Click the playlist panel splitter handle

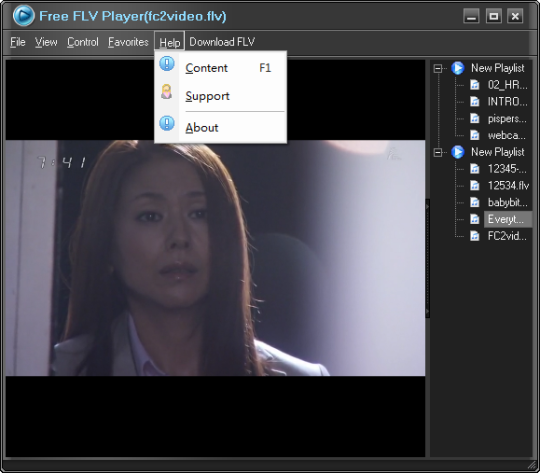coord(428,258)
